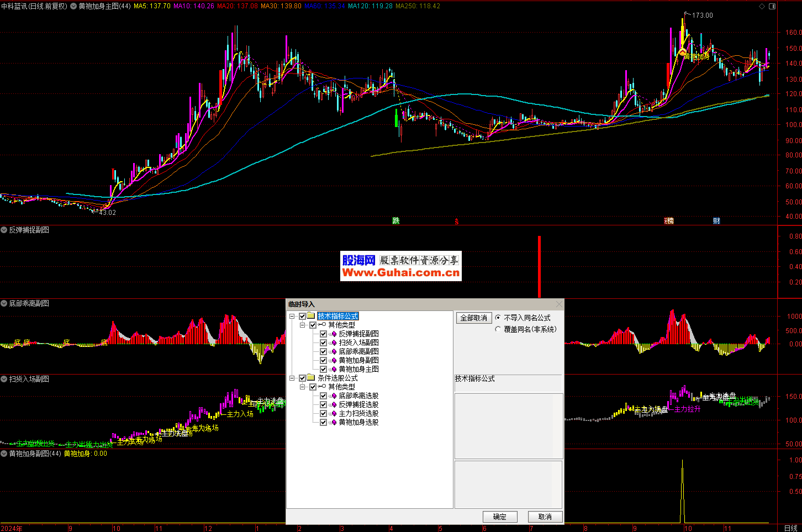Click the 榜 event marker on main chart

click(x=669, y=221)
